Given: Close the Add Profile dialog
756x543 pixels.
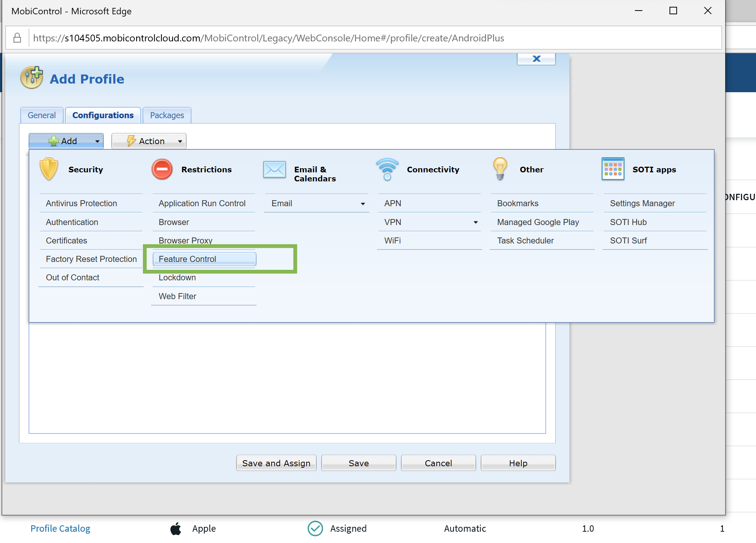Looking at the screenshot, I should 536,59.
